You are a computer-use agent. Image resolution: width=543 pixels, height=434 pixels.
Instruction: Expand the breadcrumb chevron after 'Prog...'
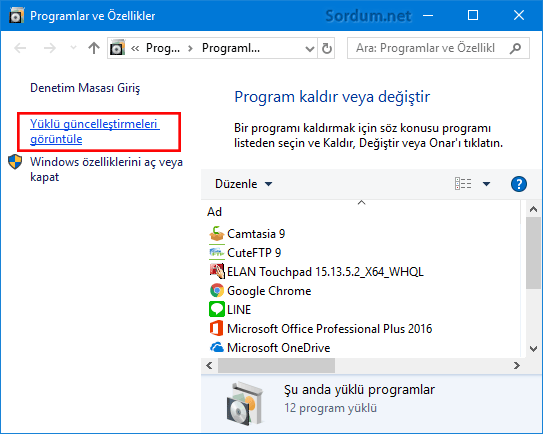click(x=190, y=48)
